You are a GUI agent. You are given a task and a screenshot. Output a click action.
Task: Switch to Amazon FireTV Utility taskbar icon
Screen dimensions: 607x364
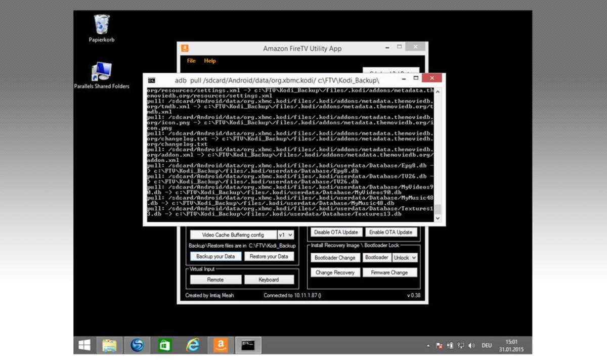tap(220, 345)
